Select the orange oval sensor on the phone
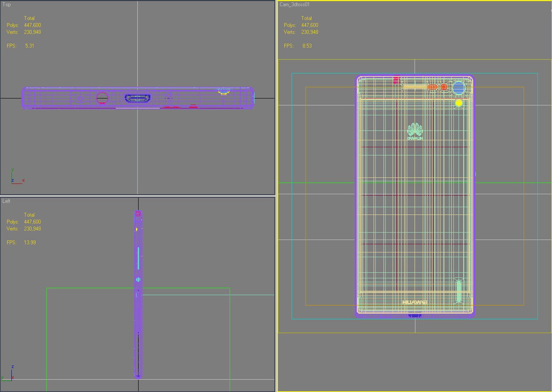Viewport: 552px width, 392px height. 432,87
